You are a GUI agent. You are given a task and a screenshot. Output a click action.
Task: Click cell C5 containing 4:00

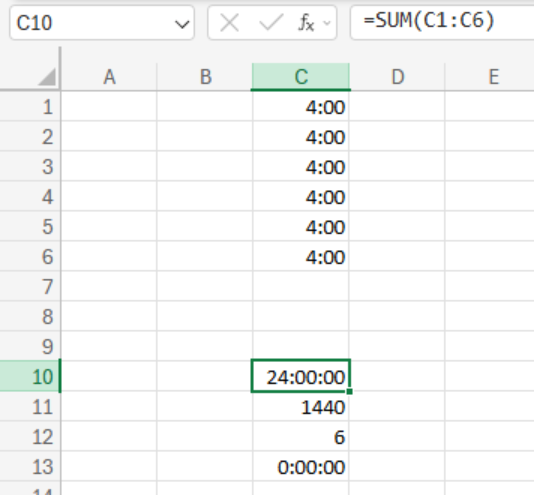pyautogui.click(x=301, y=227)
